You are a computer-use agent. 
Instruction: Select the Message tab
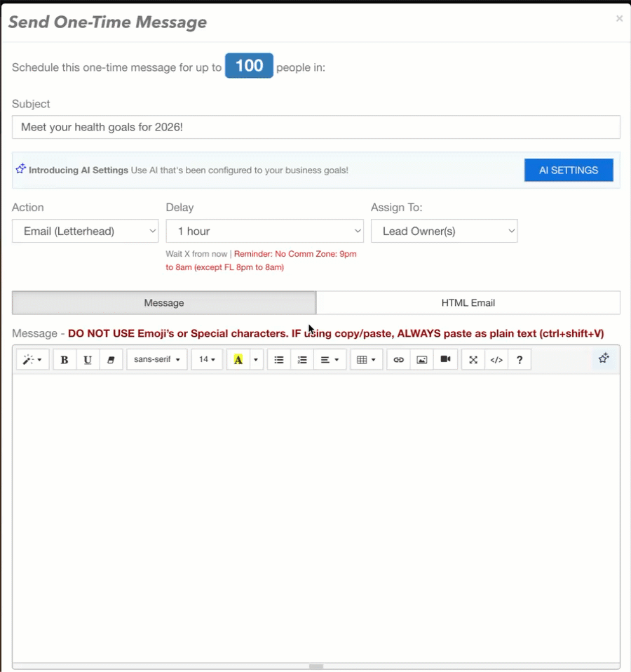point(163,302)
